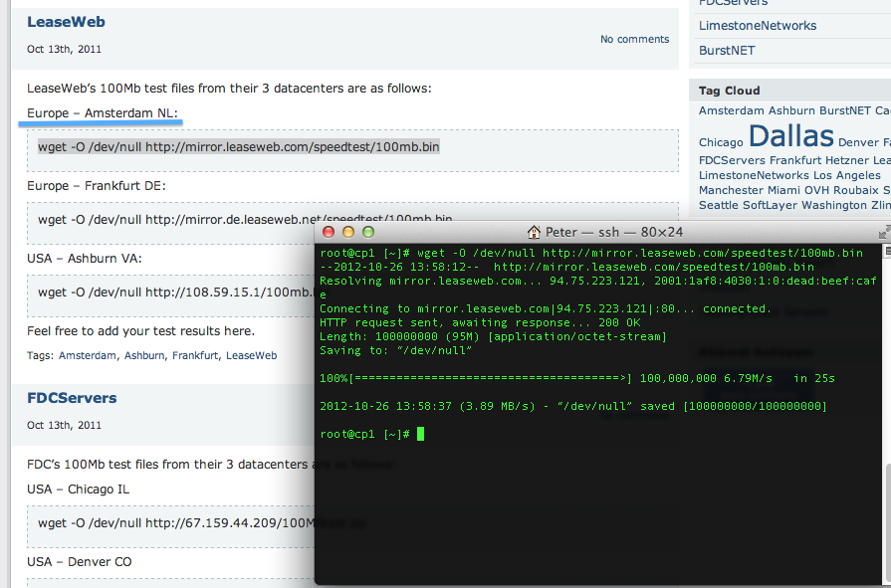Click the 'USA – Denver CO' heading

(79, 562)
